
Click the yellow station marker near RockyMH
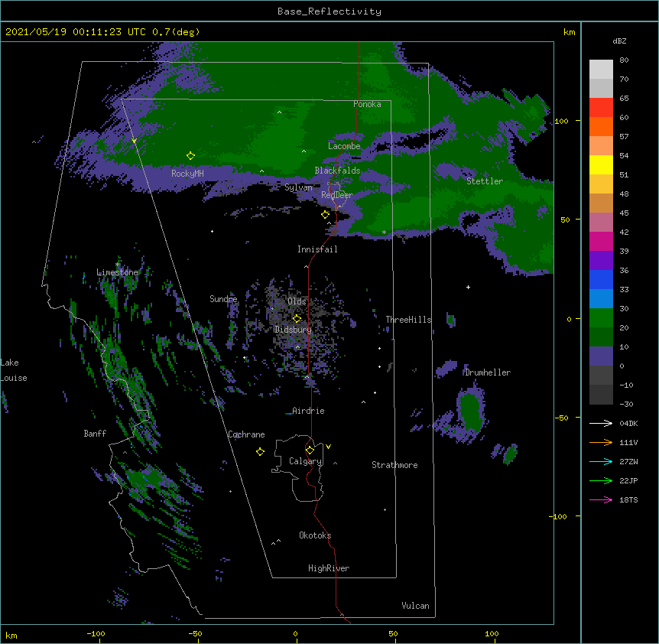190,155
